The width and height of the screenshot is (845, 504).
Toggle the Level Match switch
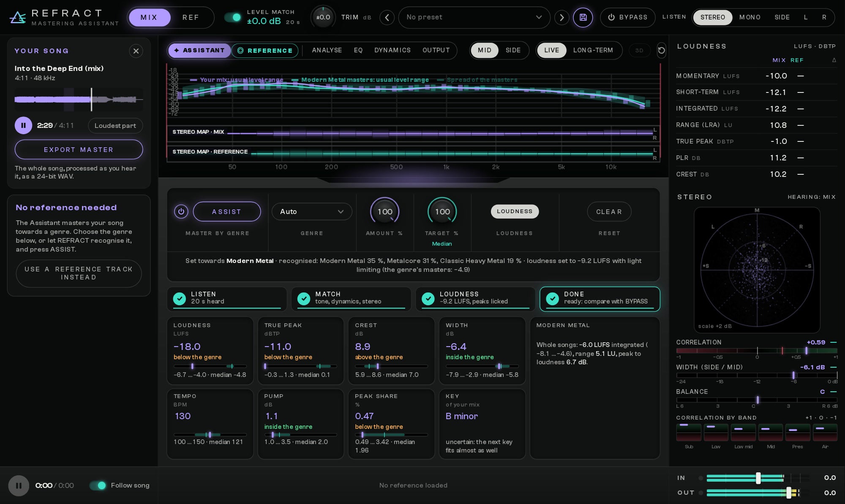tap(233, 17)
